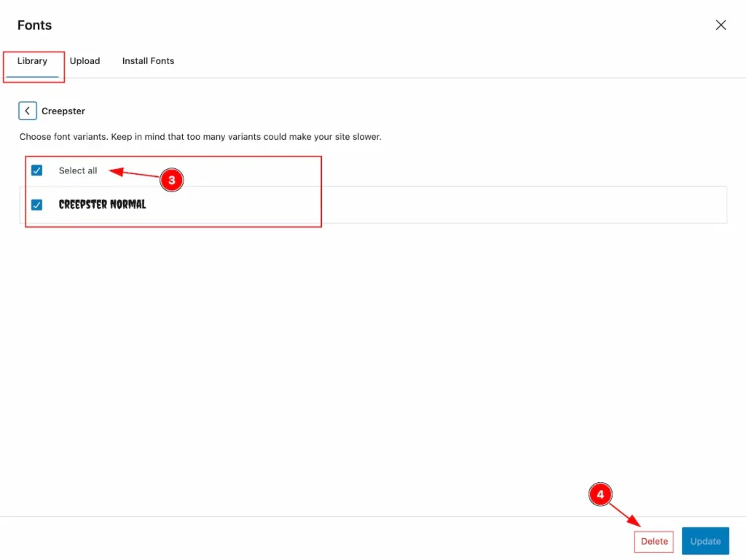
Task: Click the Creepster font name heading
Action: 63,111
